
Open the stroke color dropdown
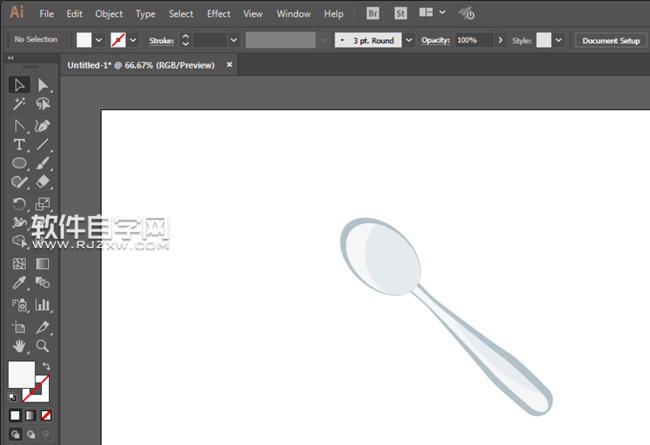[133, 40]
